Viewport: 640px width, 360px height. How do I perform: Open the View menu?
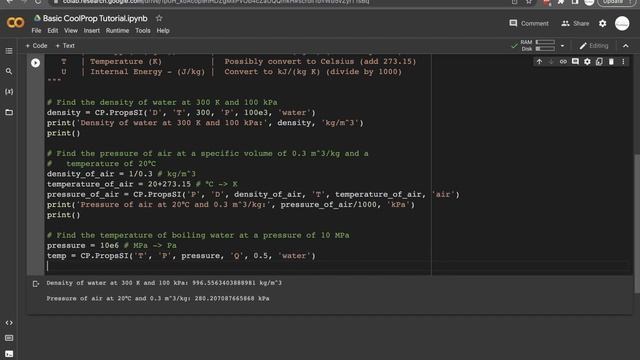(71, 31)
